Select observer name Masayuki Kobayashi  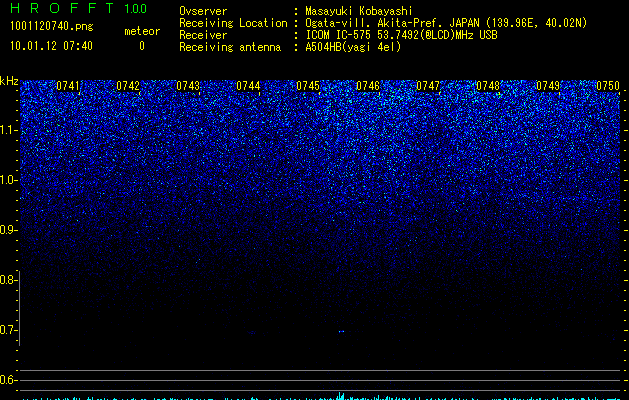coord(359,11)
